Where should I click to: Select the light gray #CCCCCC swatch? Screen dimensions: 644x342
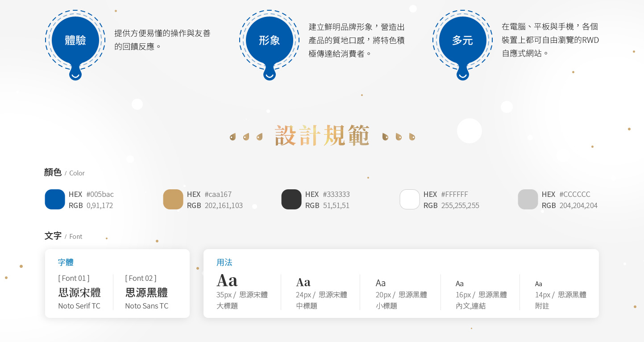[528, 200]
